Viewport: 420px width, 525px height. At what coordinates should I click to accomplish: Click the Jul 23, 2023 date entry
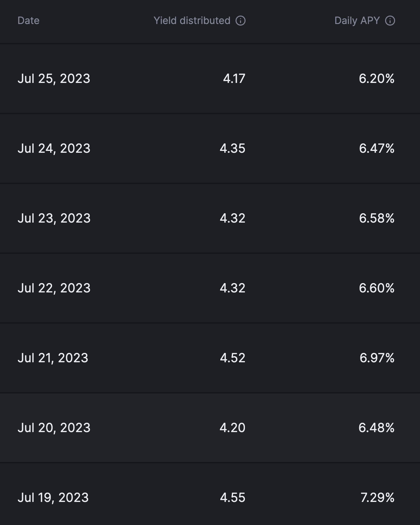pyautogui.click(x=55, y=218)
